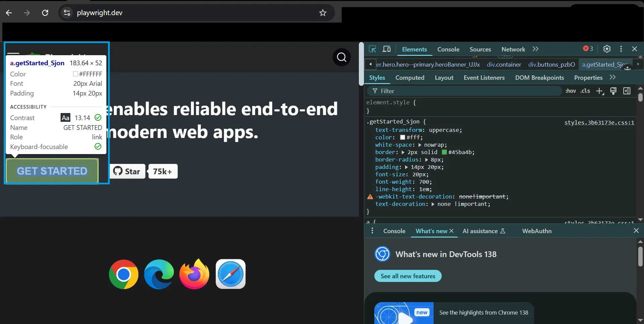Open DevTools customize three-dot menu
Screen dimensions: 644x324
(621, 49)
